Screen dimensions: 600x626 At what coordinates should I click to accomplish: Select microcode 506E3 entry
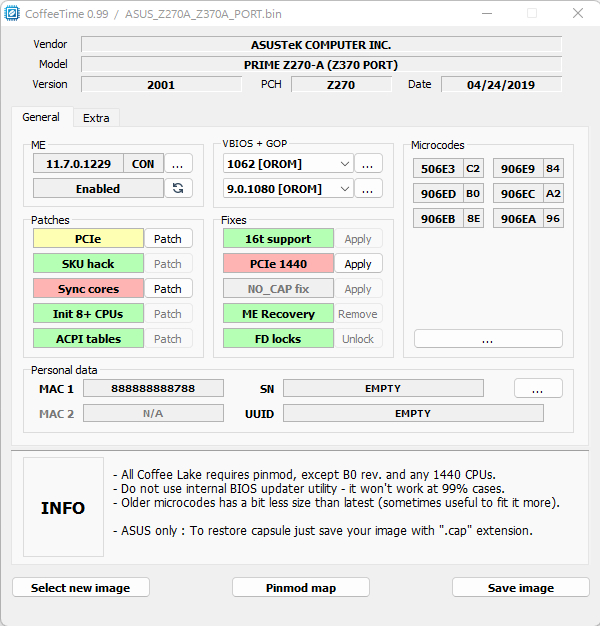click(x=438, y=168)
